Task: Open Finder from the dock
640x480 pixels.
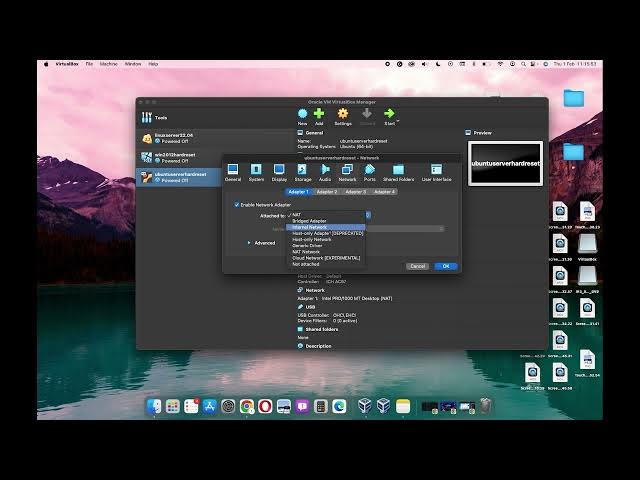Action: [154, 406]
